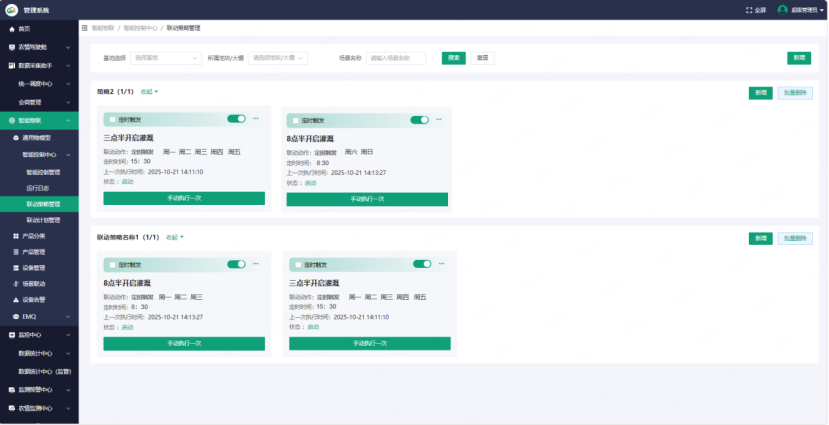Click the 监控中心 monitor icon

click(x=12, y=335)
